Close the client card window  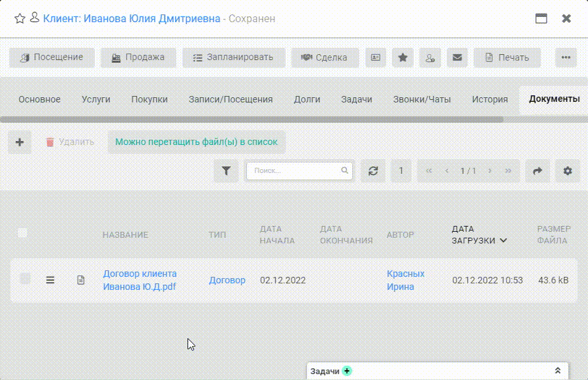coord(566,18)
